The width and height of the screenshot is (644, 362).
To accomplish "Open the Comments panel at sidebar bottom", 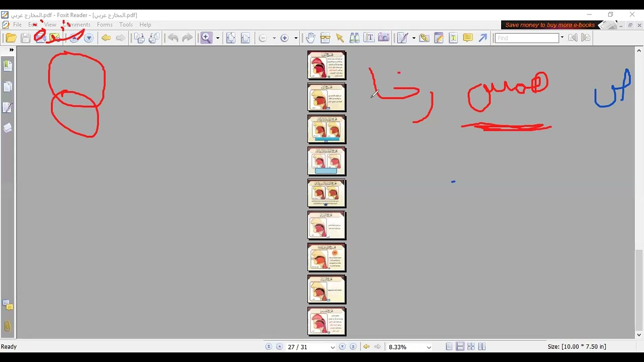I will click(x=8, y=305).
